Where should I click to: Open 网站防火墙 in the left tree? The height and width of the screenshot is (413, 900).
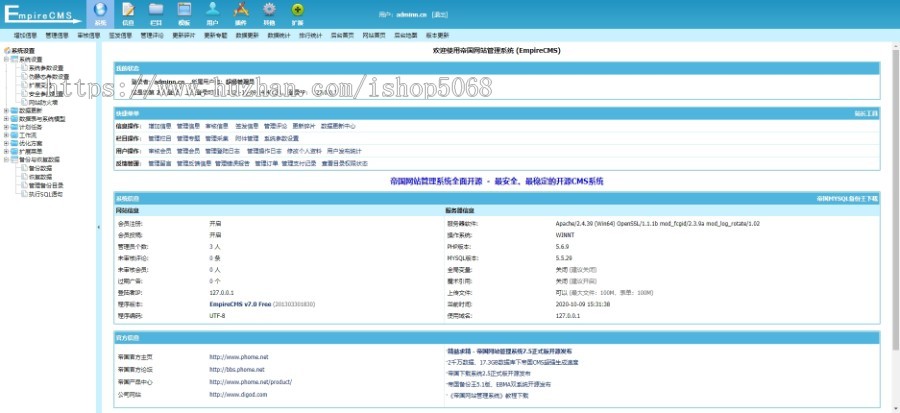[x=43, y=102]
